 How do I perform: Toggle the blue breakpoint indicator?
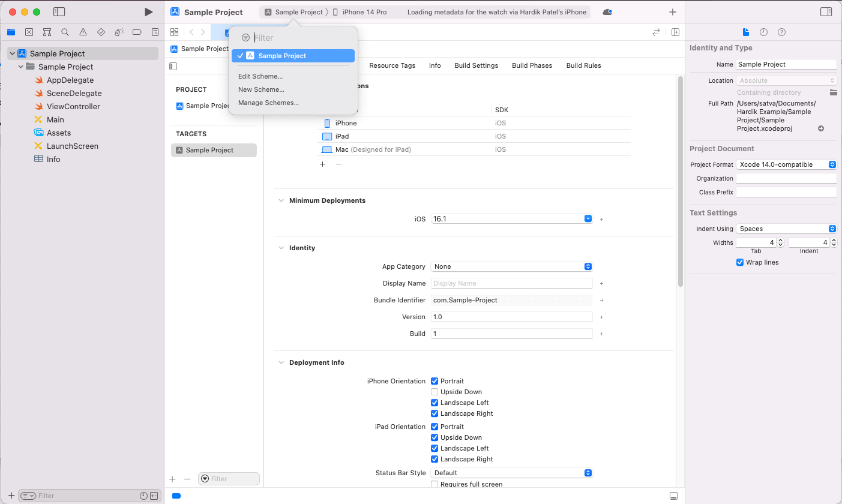[x=176, y=496]
